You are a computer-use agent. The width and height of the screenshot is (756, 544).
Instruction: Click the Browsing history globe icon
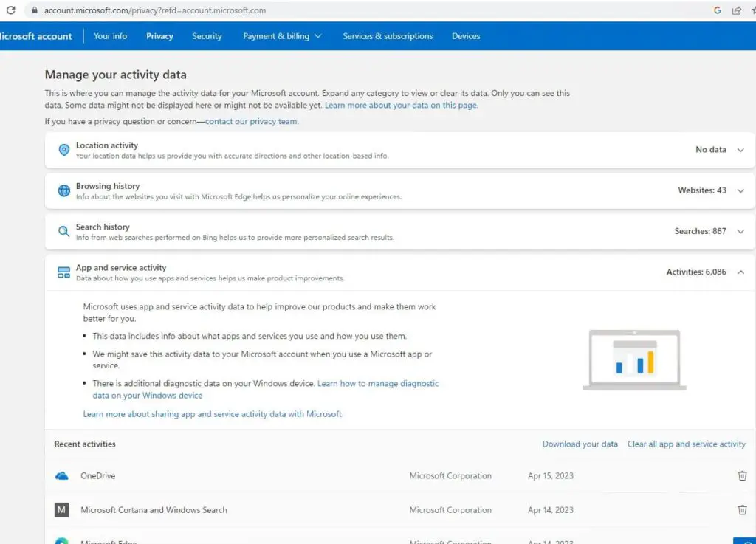point(63,190)
